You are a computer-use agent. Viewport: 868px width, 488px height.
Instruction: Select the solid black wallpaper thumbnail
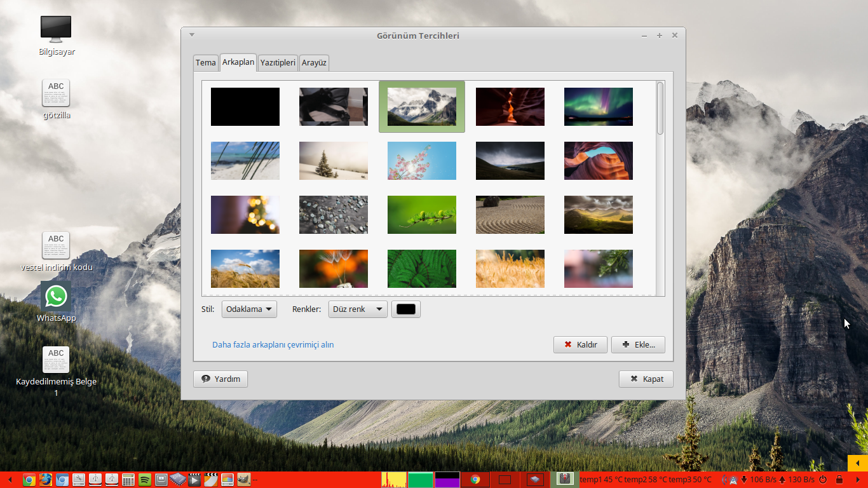click(x=245, y=107)
